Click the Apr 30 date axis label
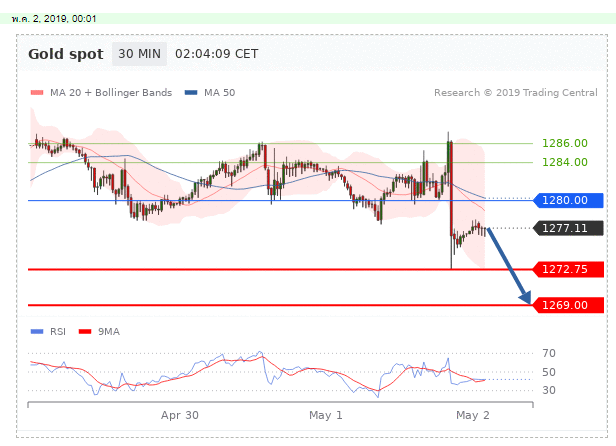 click(180, 415)
